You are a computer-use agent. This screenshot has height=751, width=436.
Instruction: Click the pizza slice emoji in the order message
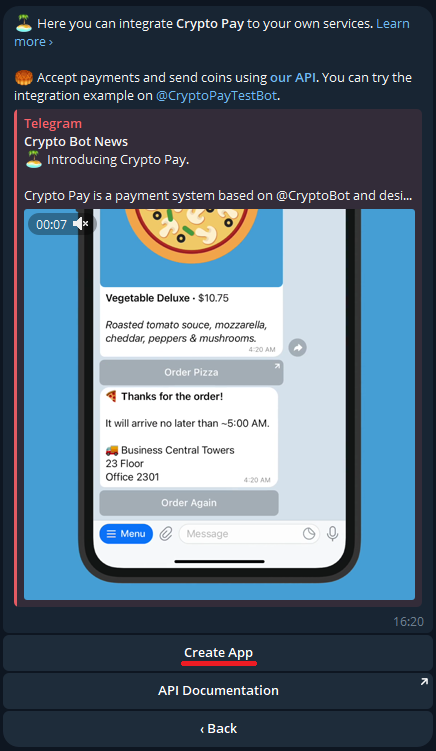click(x=111, y=396)
